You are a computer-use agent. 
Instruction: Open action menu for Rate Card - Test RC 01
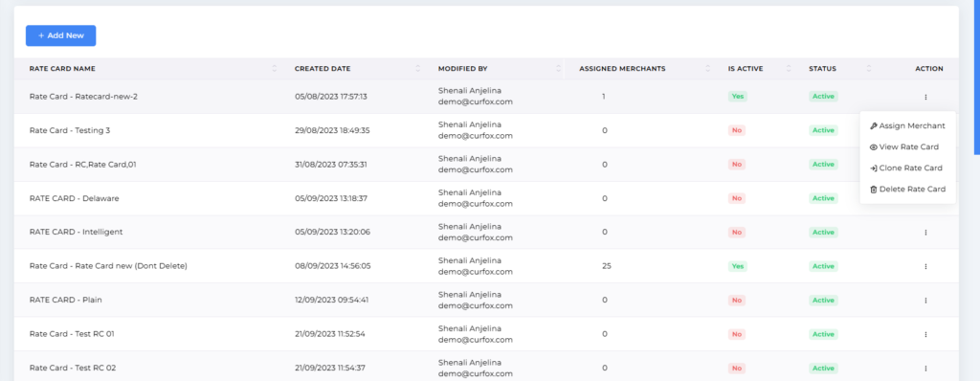point(925,334)
